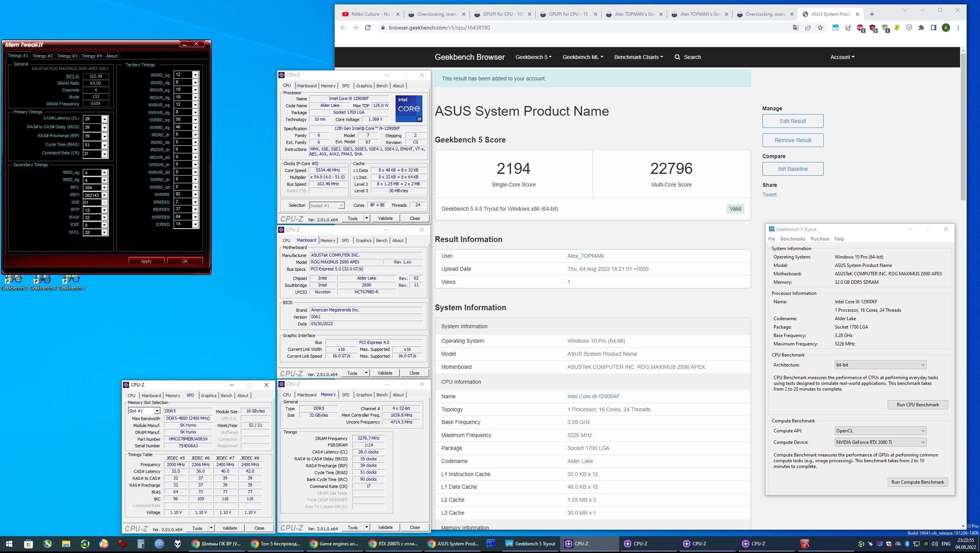The width and height of the screenshot is (980, 553).
Task: Open the Geekbench 4 desktop shortcut
Action: pyautogui.click(x=43, y=282)
